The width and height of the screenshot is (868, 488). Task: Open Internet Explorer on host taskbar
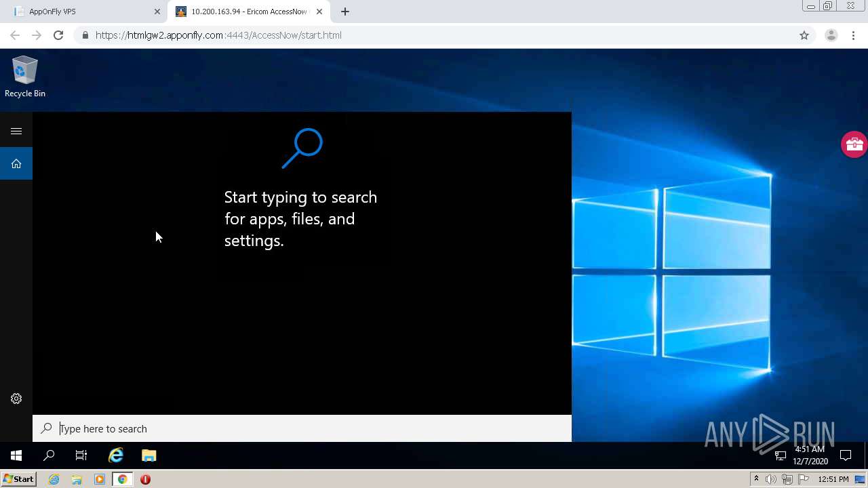pyautogui.click(x=54, y=479)
